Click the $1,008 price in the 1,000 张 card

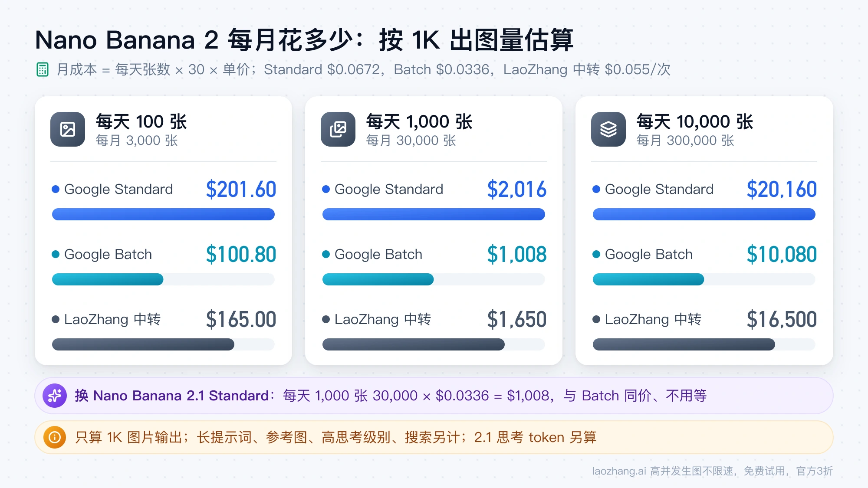[516, 255]
